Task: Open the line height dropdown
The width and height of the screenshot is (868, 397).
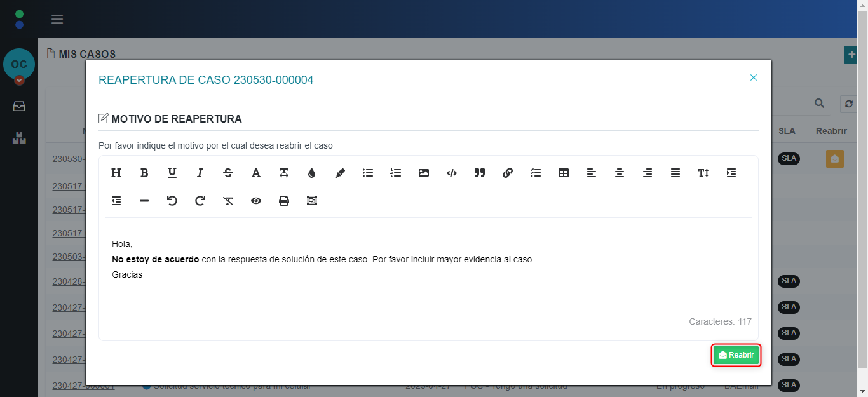Action: (x=703, y=173)
